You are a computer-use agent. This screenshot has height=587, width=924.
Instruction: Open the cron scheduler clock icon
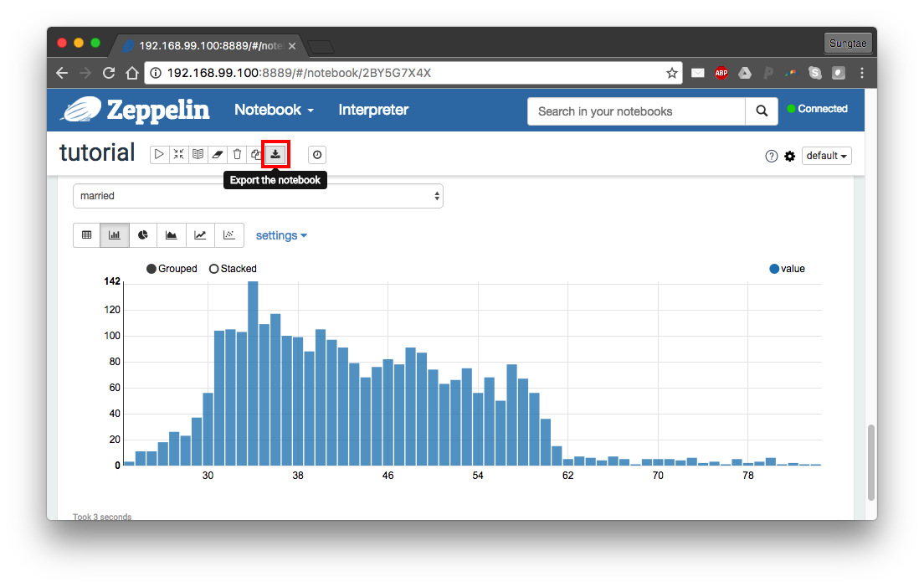pos(317,155)
